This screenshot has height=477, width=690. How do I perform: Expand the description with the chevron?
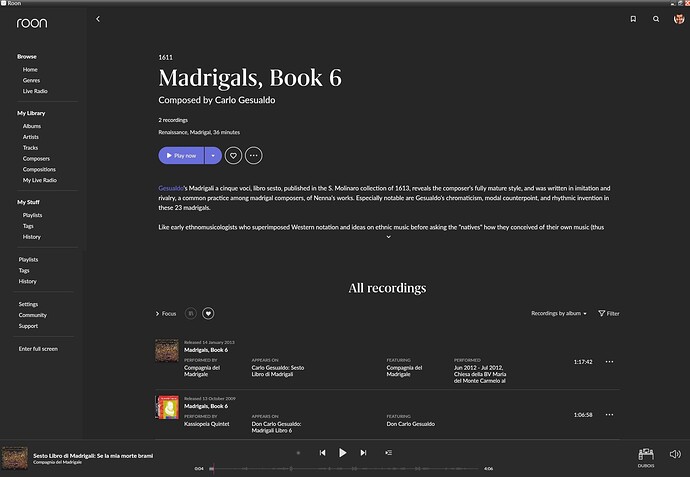tap(388, 237)
